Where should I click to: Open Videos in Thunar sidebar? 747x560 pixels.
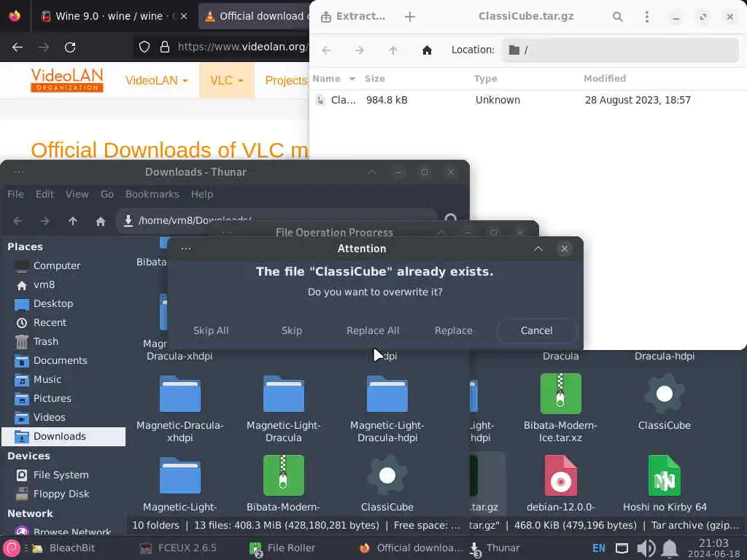click(63, 418)
